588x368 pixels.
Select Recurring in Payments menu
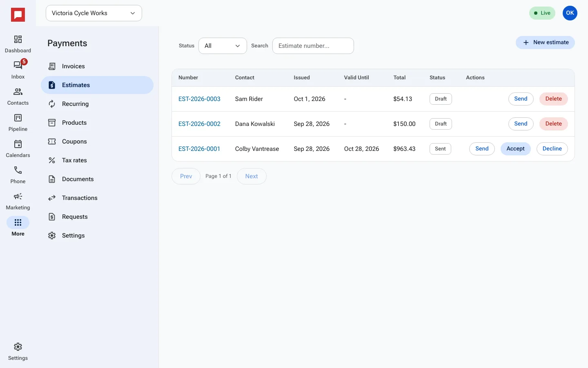click(x=97, y=104)
